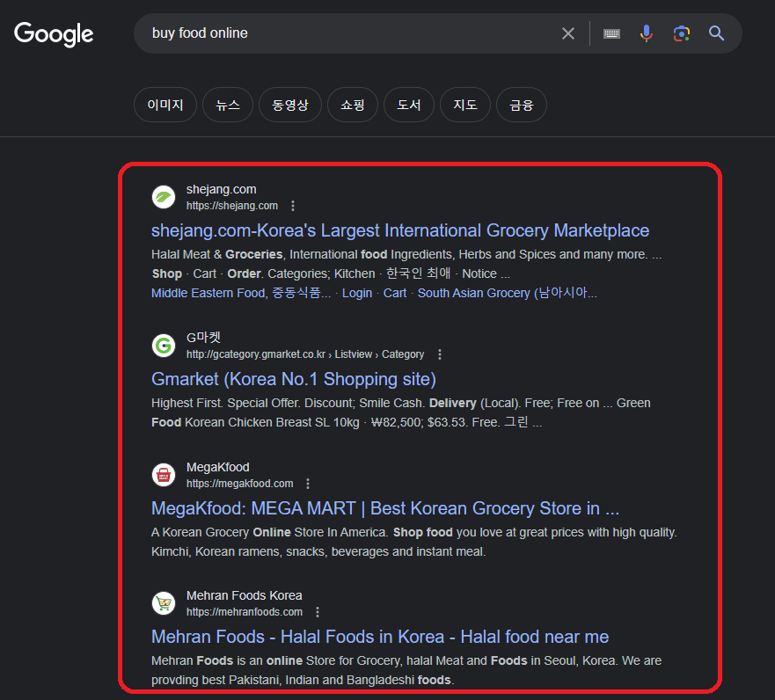Click the shejang.com favicon leaf icon
The height and width of the screenshot is (700, 775).
(164, 197)
